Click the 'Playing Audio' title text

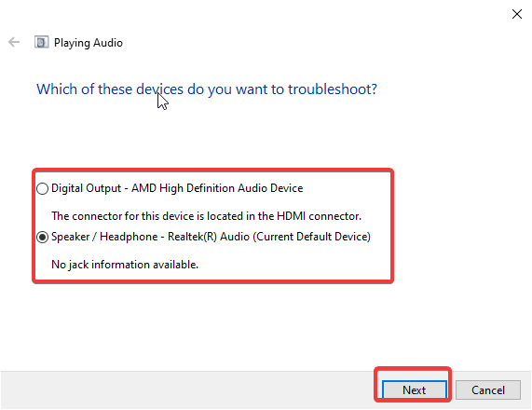pos(89,43)
